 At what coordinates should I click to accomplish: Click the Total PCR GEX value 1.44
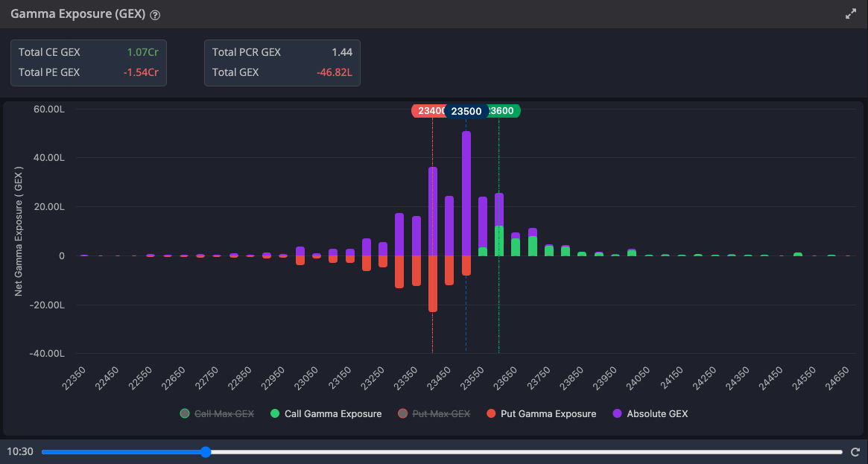[342, 52]
